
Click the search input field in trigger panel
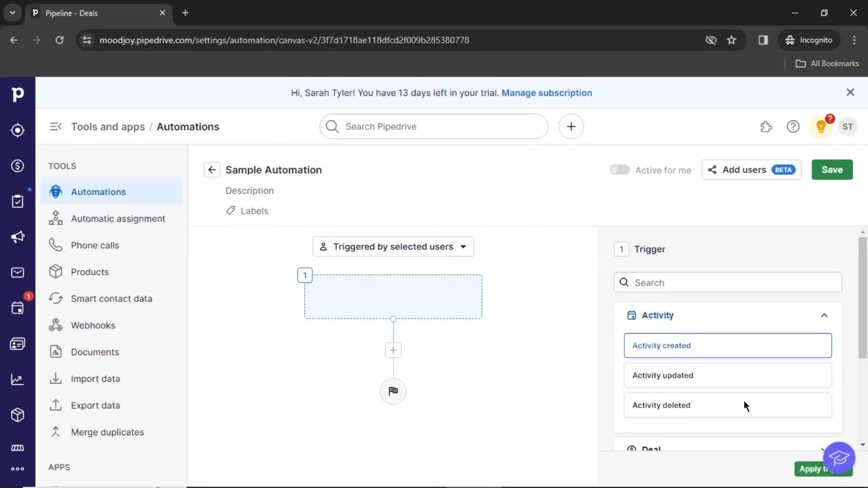click(728, 282)
